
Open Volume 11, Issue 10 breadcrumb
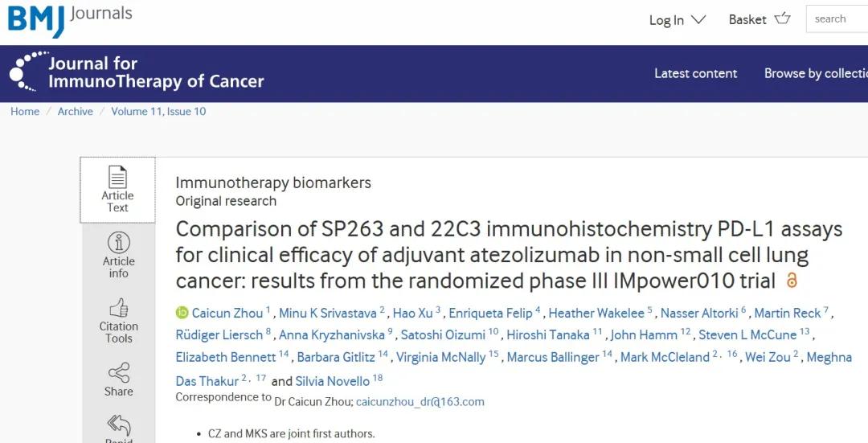coord(158,111)
